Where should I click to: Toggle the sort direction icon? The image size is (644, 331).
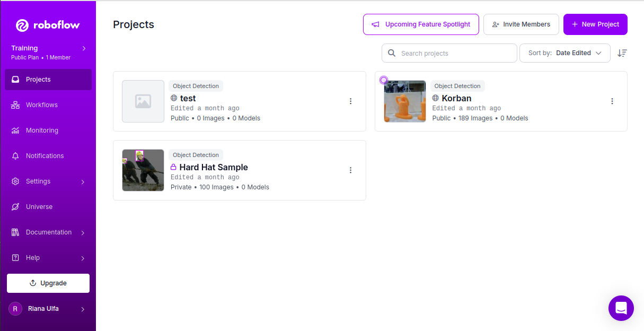622,53
